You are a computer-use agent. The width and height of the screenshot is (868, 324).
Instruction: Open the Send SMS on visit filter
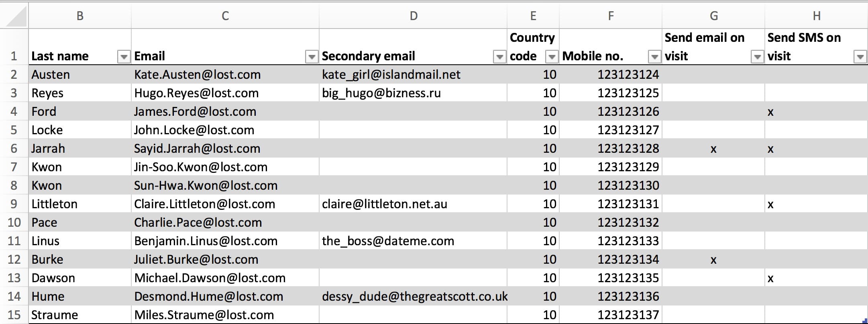(x=860, y=57)
